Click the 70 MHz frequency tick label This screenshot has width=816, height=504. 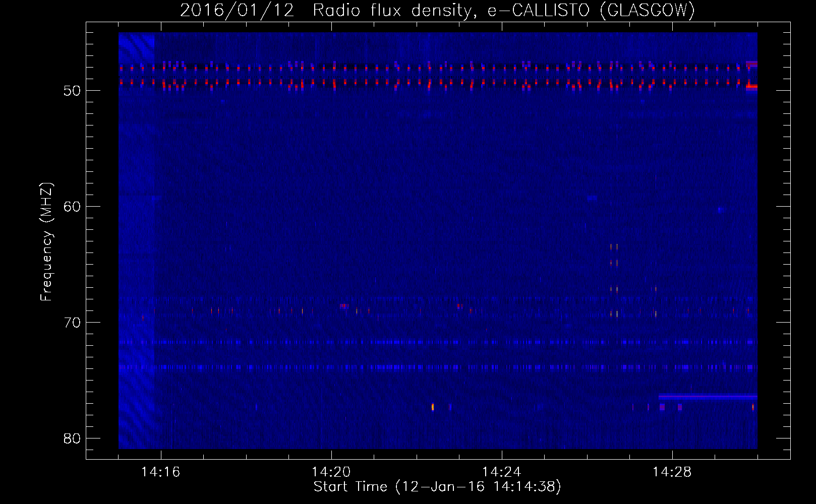coord(73,323)
